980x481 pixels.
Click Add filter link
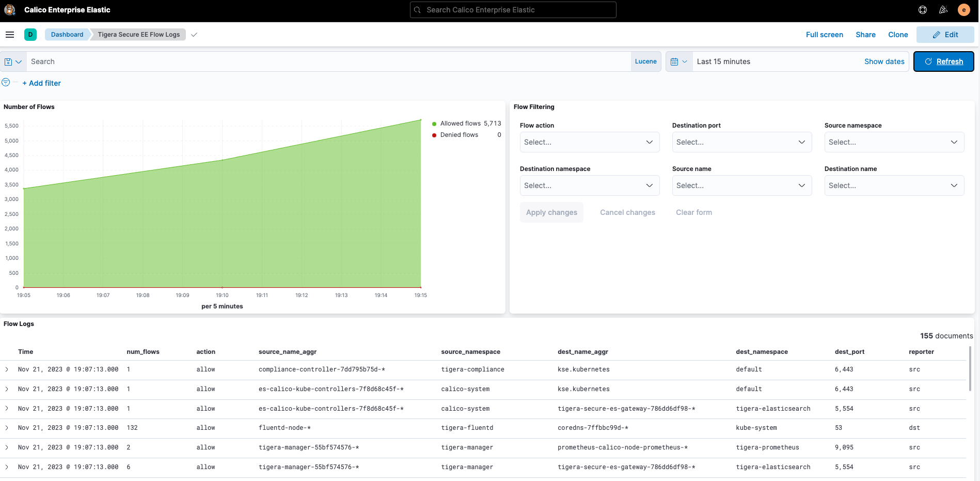click(x=41, y=83)
